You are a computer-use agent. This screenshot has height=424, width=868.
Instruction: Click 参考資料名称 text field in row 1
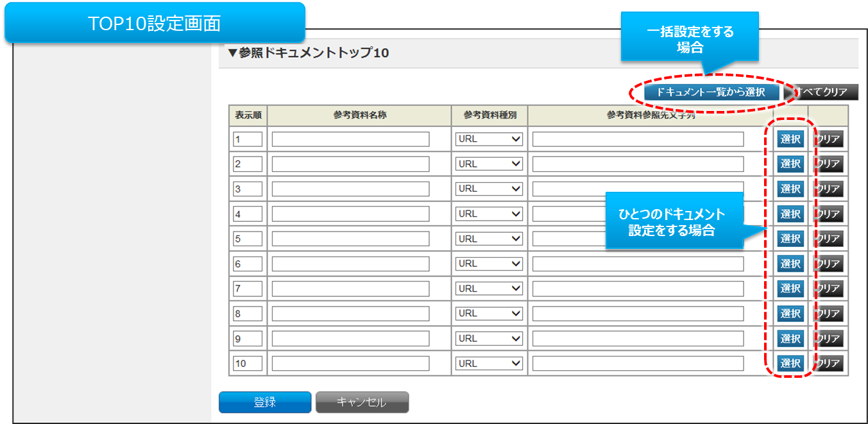point(350,139)
